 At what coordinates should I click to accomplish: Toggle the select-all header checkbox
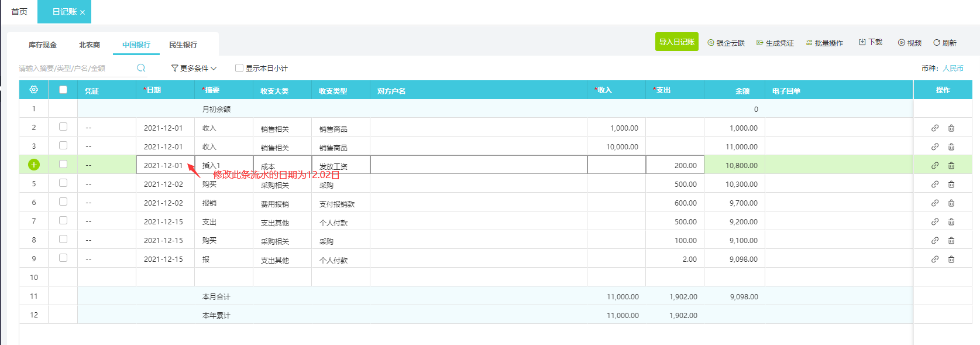(63, 90)
